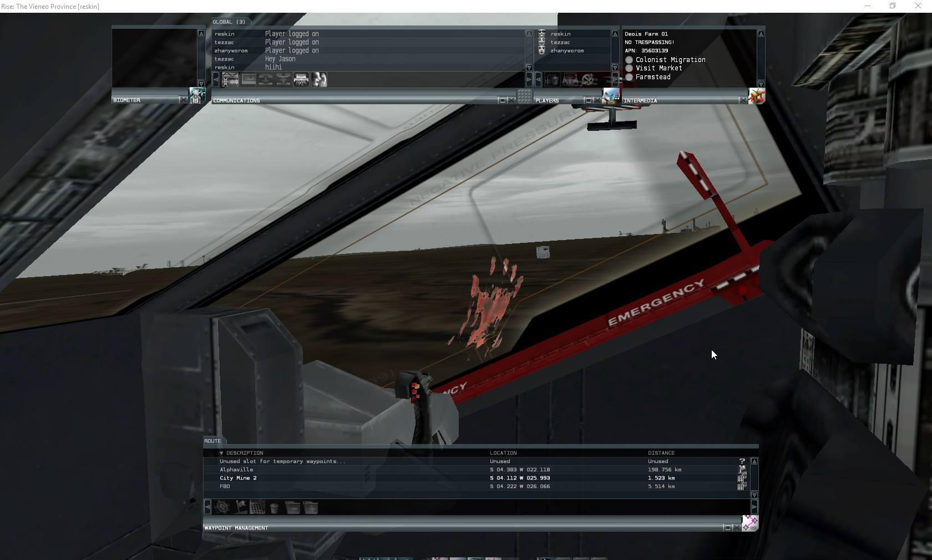
Task: Click the Biometer panel body-scan icon
Action: click(196, 95)
